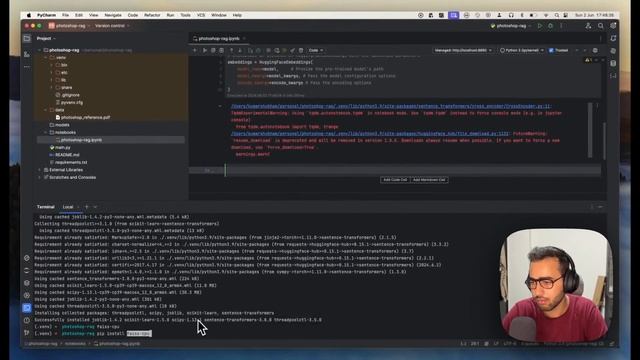Collapse the venv folder
This screenshot has width=640, height=360.
pos(45,58)
